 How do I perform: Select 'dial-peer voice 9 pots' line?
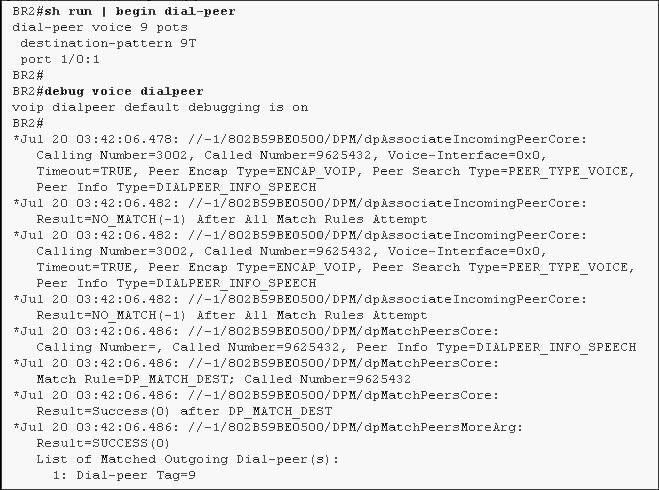click(x=100, y=27)
